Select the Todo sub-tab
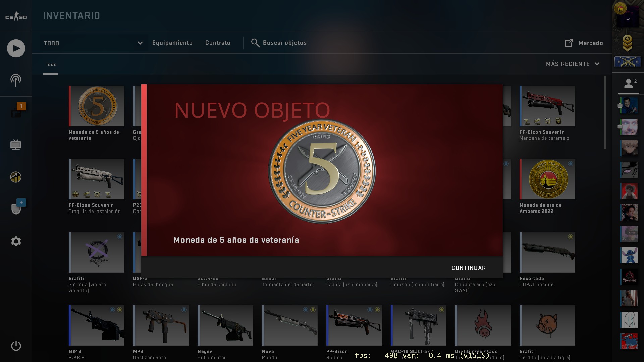Viewport: 644px width, 362px height. point(51,65)
